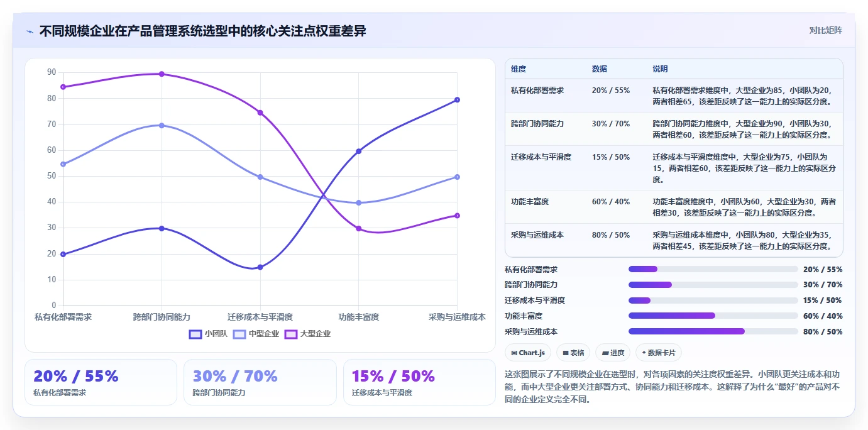868x430 pixels.
Task: Select the 私有化部署需求 progress bar
Action: [x=713, y=269]
